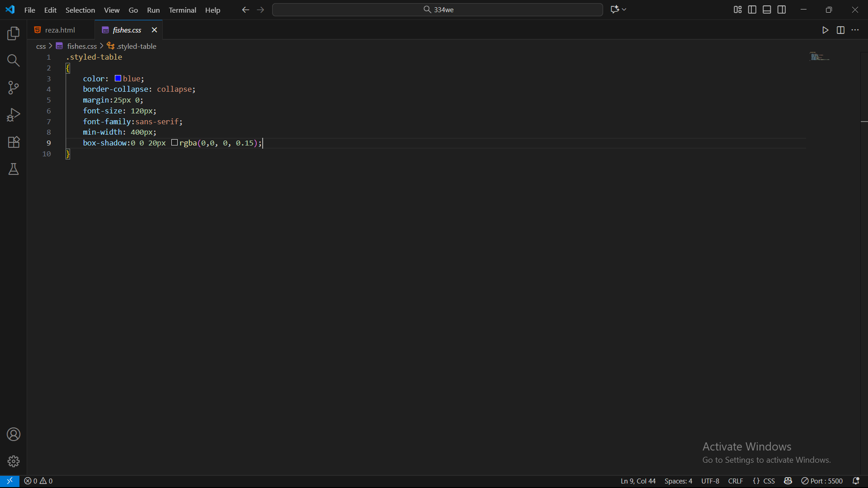The width and height of the screenshot is (868, 488).
Task: Click the blue color swatch on line 3
Action: point(118,79)
